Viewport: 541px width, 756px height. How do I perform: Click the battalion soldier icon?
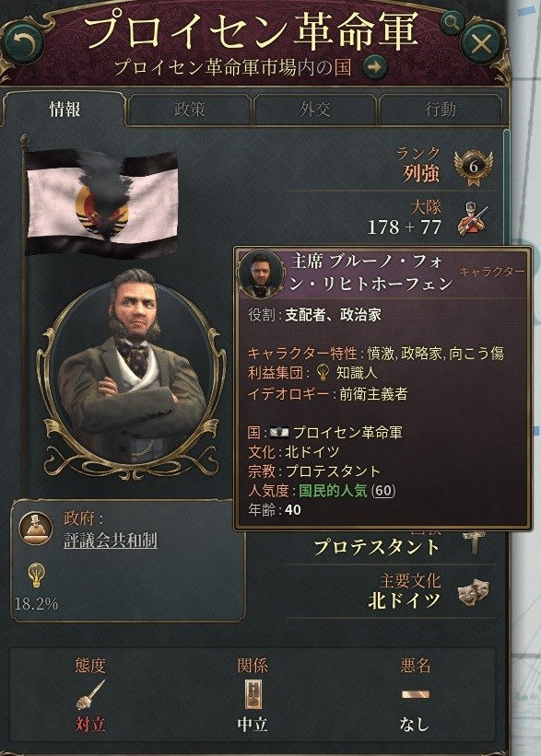(473, 219)
